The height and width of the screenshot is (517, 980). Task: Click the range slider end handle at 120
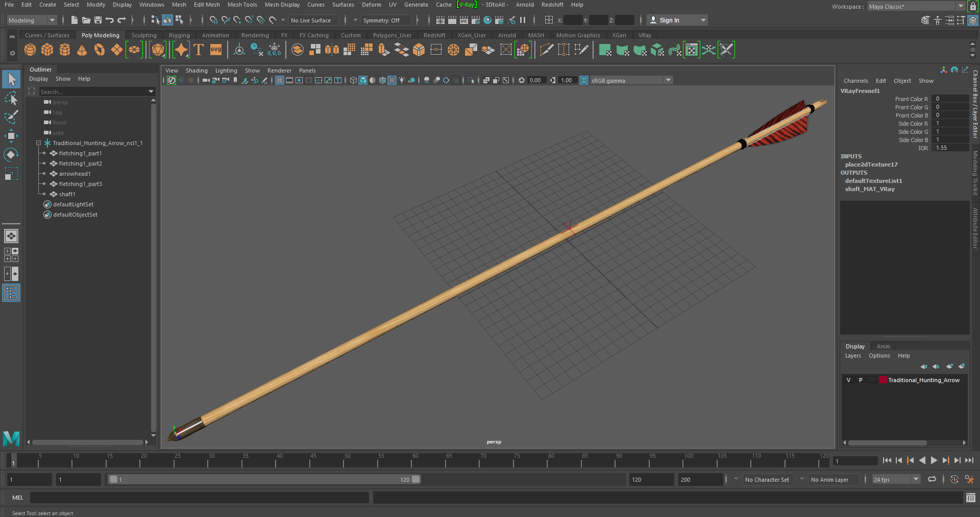pos(416,479)
